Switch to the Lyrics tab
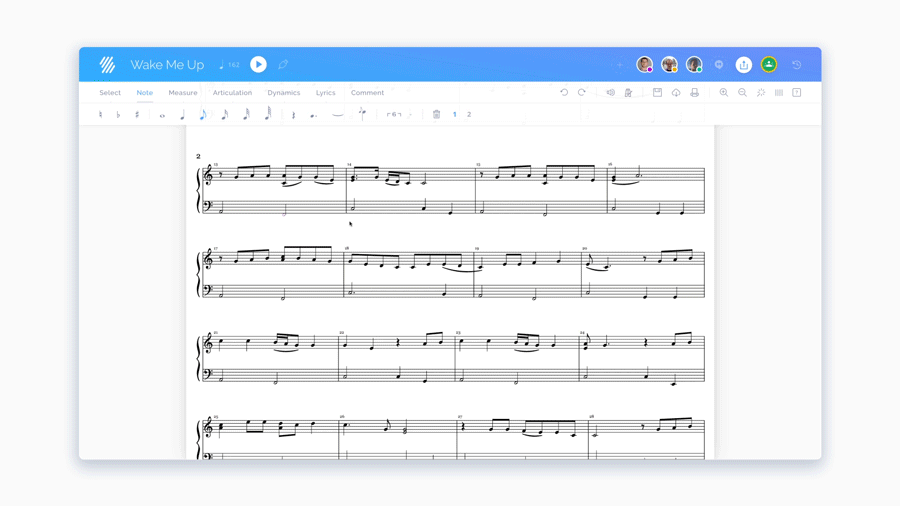The height and width of the screenshot is (506, 900). 325,92
